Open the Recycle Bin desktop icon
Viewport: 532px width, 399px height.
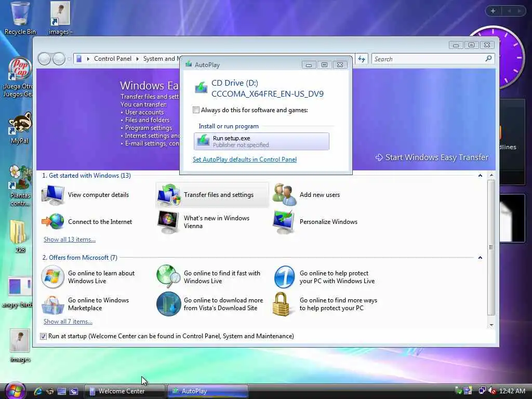(20, 19)
